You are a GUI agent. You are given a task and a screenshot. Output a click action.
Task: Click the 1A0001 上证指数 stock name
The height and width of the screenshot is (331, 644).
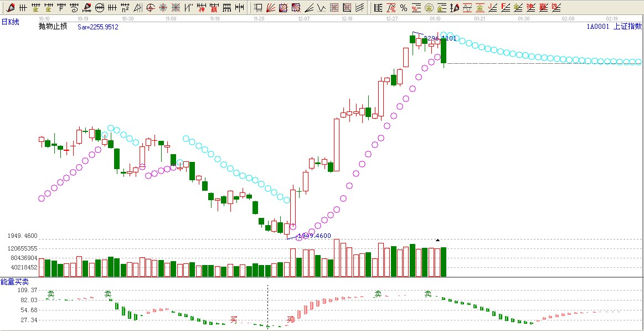point(614,26)
